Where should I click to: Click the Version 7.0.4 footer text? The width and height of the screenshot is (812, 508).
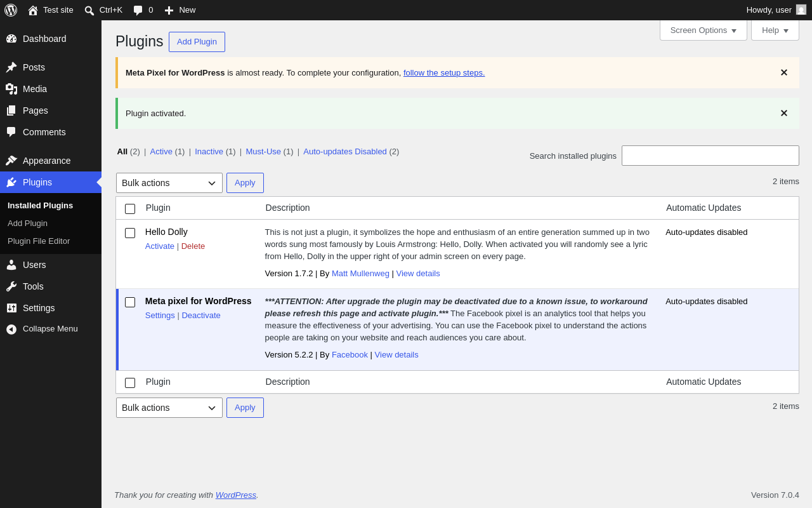(775, 495)
